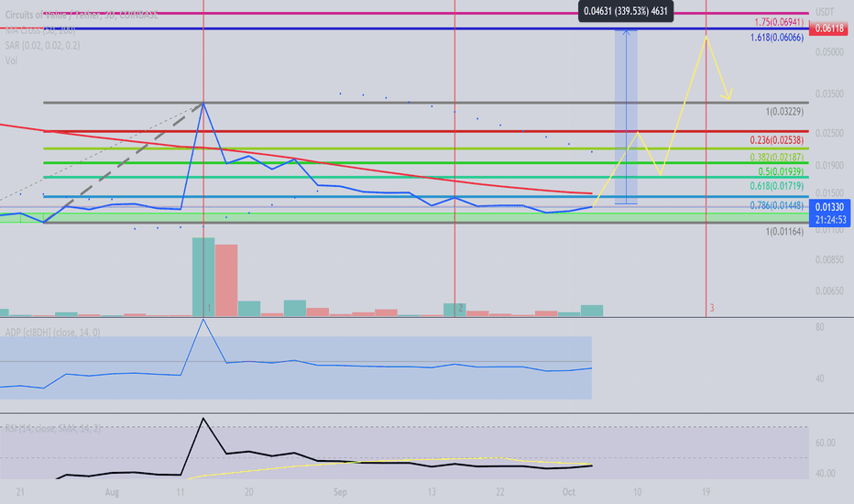Click the 22 date label on time axis
This screenshot has height=504, width=854.
point(500,492)
